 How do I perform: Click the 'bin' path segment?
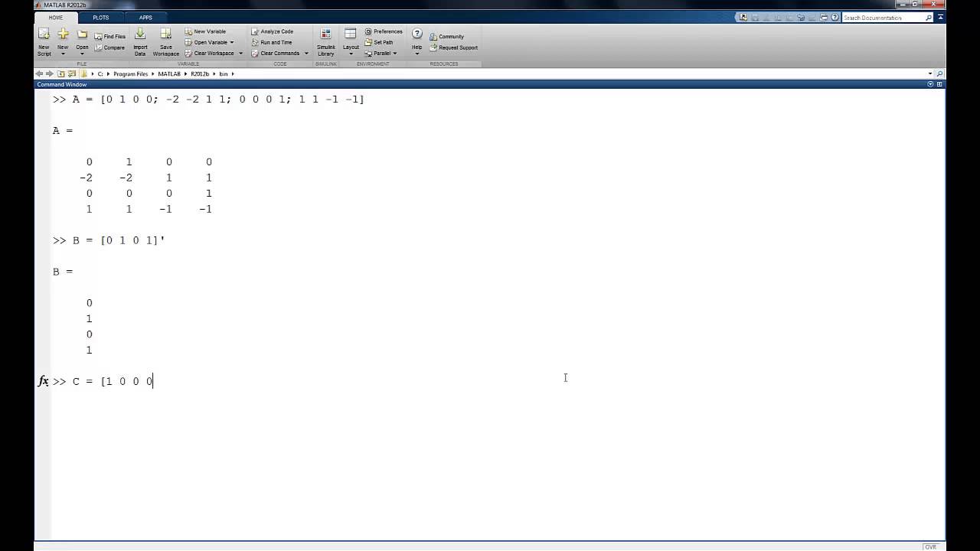click(224, 74)
